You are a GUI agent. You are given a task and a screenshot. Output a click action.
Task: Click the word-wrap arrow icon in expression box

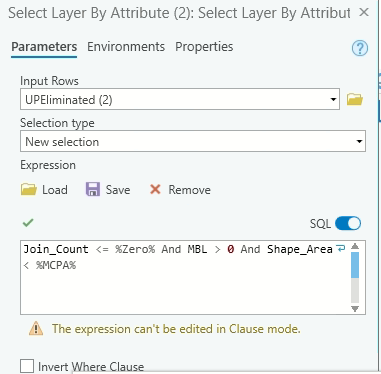click(341, 248)
